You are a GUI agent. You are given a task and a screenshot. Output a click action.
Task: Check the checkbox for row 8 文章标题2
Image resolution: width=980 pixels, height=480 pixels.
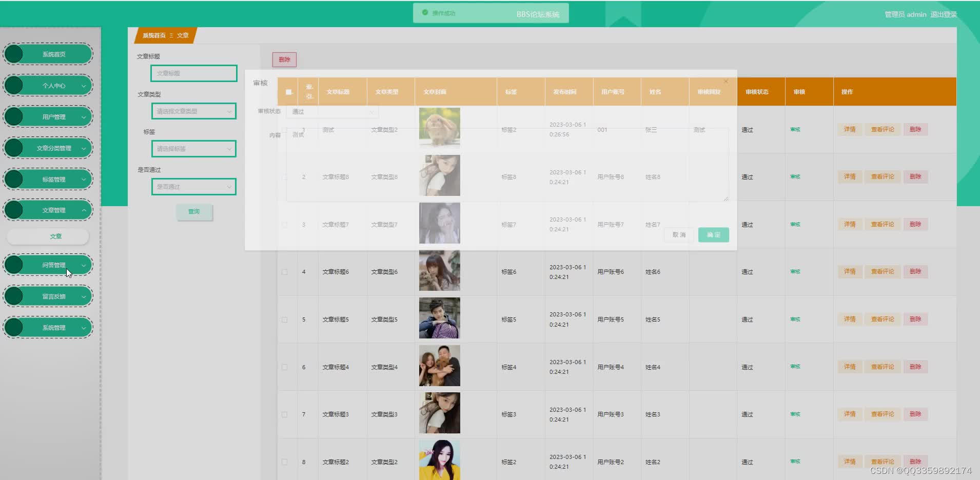pos(285,462)
